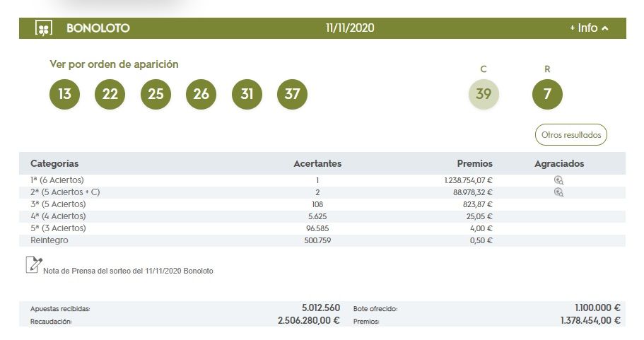The image size is (644, 340).
Task: Click Bote ofrecido value 1.100.000 €
Action: (x=597, y=307)
